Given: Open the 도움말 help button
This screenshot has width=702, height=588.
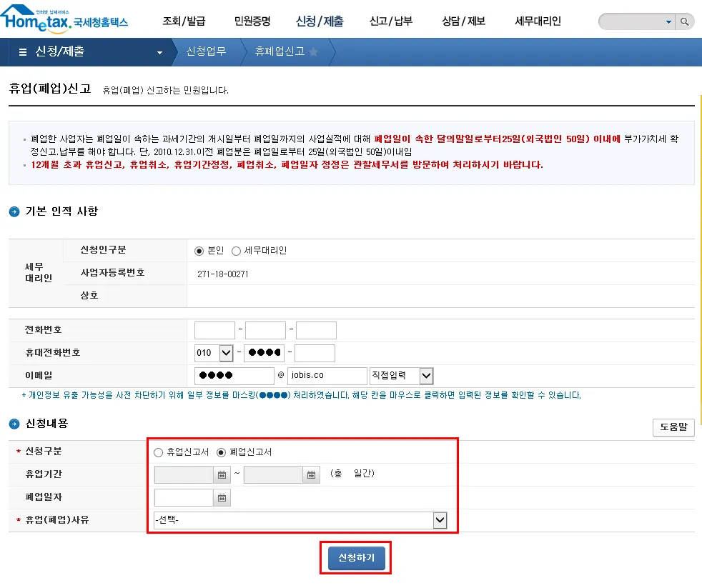Looking at the screenshot, I should click(673, 426).
